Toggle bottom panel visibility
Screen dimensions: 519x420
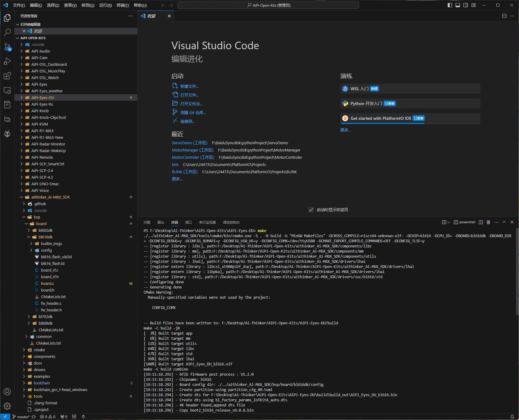click(x=458, y=5)
